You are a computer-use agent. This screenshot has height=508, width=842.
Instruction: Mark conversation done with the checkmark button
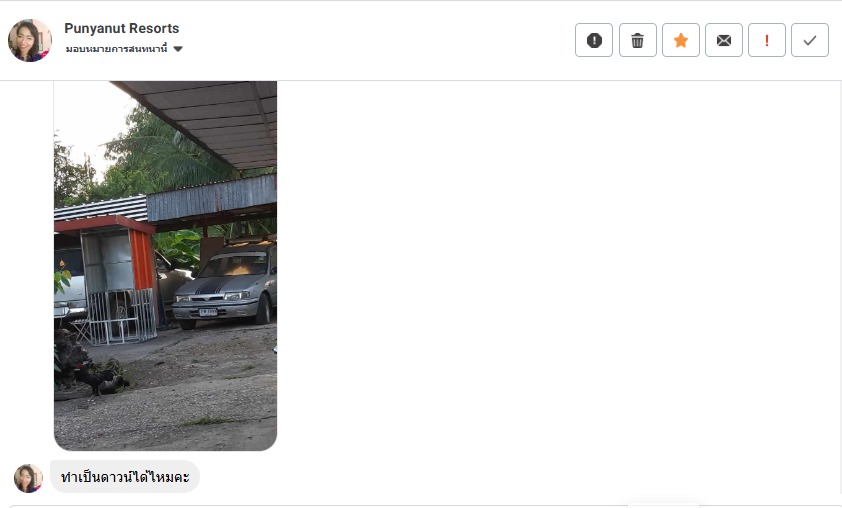(x=809, y=40)
